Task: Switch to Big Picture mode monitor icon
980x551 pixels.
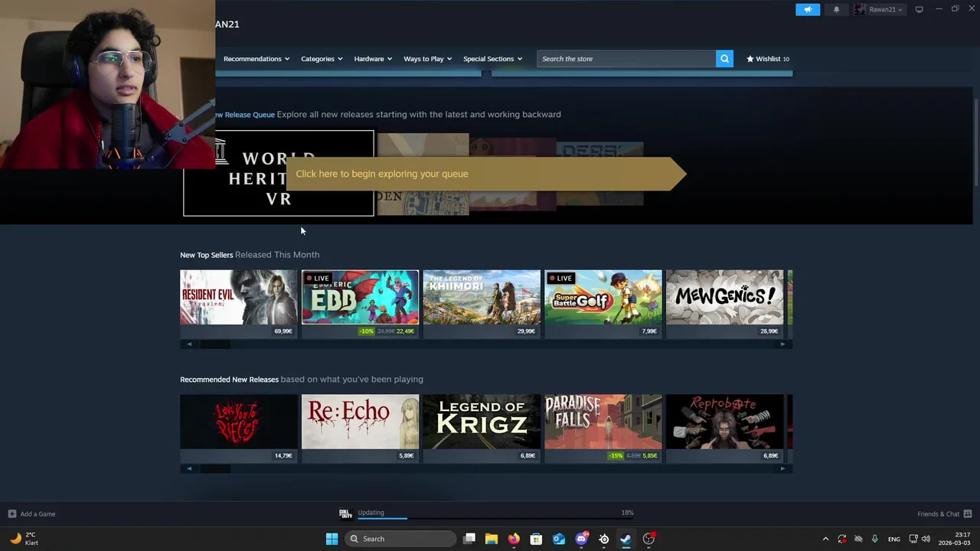Action: point(919,9)
